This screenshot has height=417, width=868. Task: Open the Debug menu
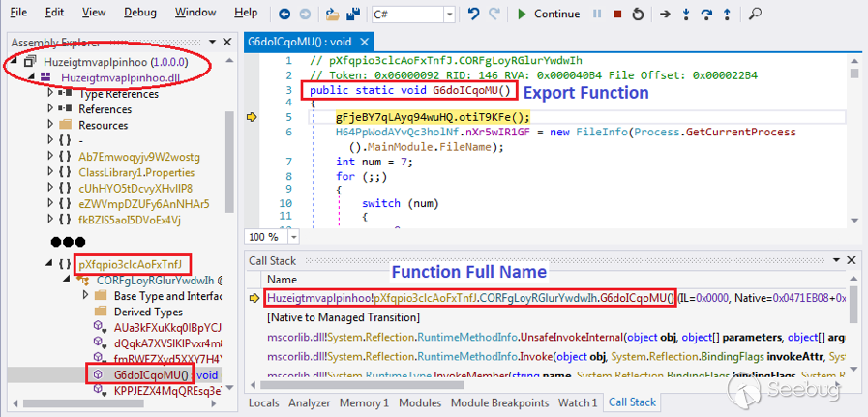tap(139, 13)
